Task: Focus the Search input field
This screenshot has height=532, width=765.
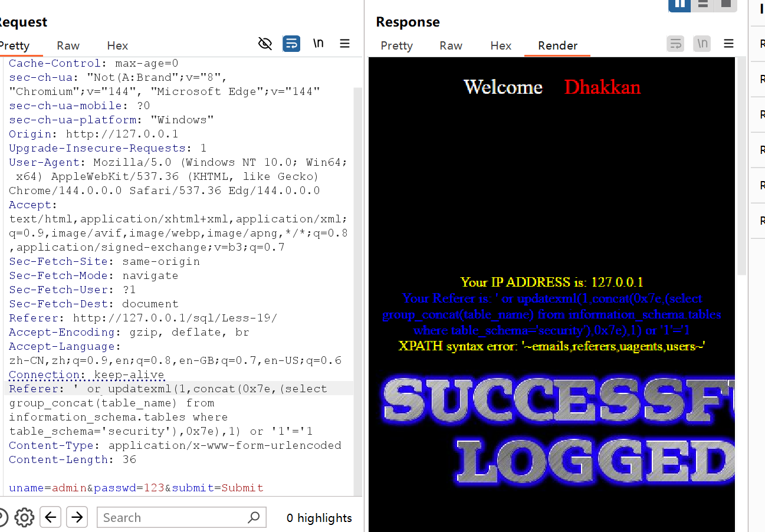Action: (x=182, y=517)
